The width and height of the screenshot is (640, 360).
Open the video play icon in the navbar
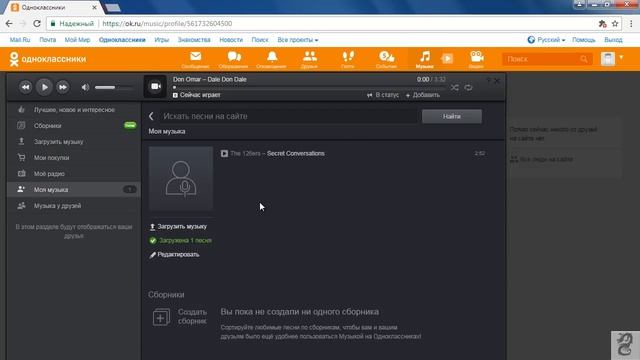click(x=447, y=59)
